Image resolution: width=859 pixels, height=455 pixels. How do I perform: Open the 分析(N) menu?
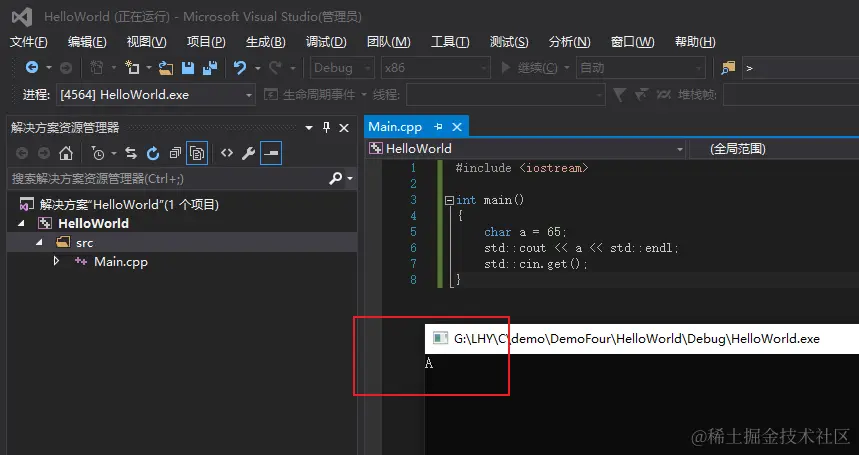pyautogui.click(x=569, y=42)
